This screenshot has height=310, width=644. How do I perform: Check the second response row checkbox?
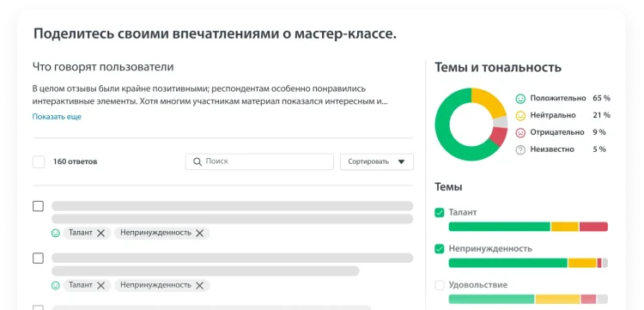point(38,258)
